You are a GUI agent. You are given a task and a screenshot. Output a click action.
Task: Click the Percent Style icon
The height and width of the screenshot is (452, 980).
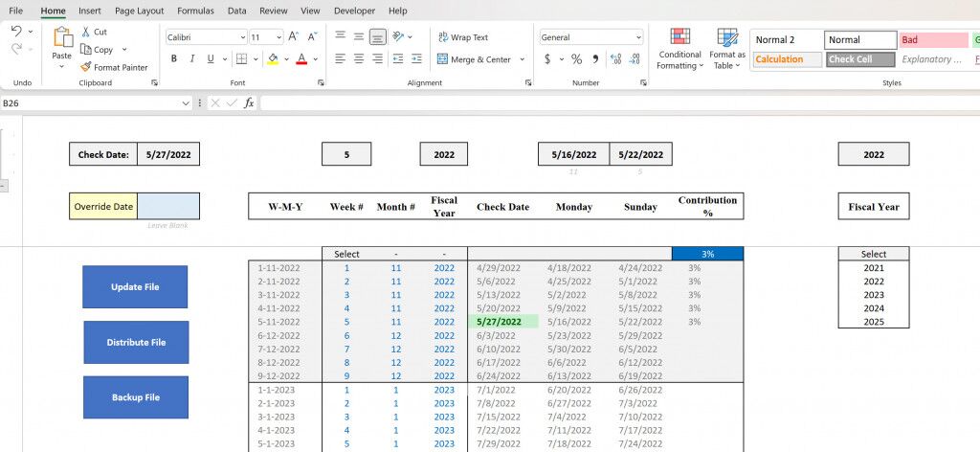[x=576, y=59]
